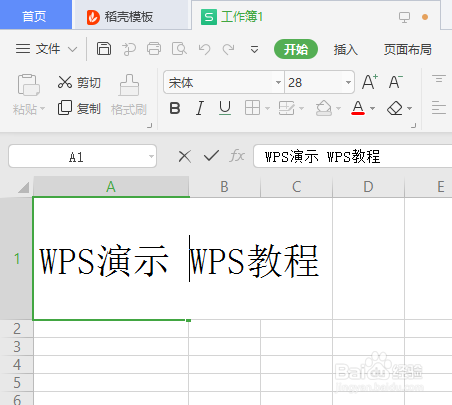Toggle Bold formatting
This screenshot has width=452, height=405.
[175, 108]
